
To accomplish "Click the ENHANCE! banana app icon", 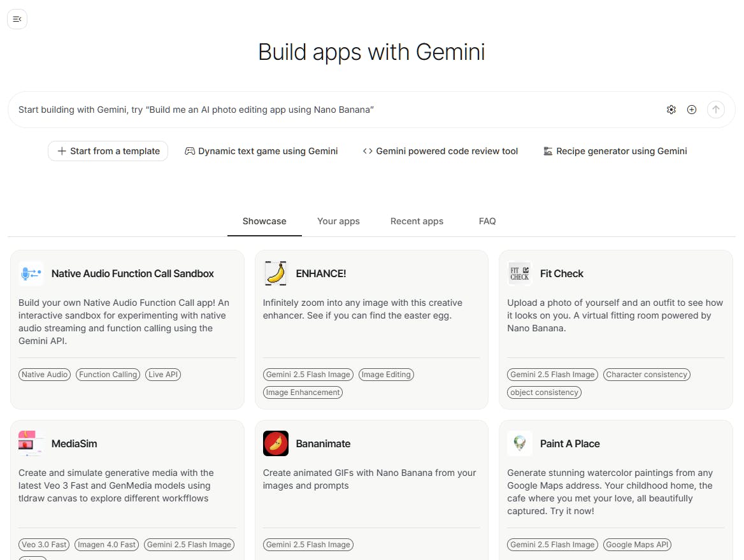I will click(275, 273).
